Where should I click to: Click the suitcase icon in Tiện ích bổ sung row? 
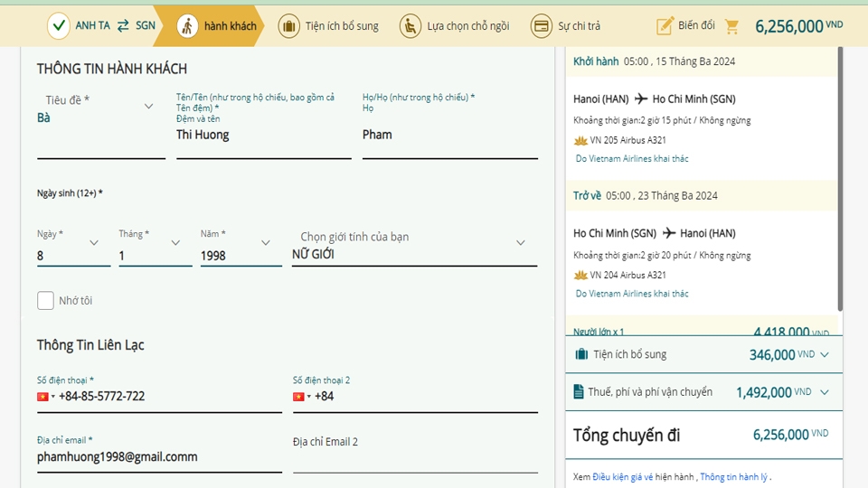pyautogui.click(x=581, y=354)
